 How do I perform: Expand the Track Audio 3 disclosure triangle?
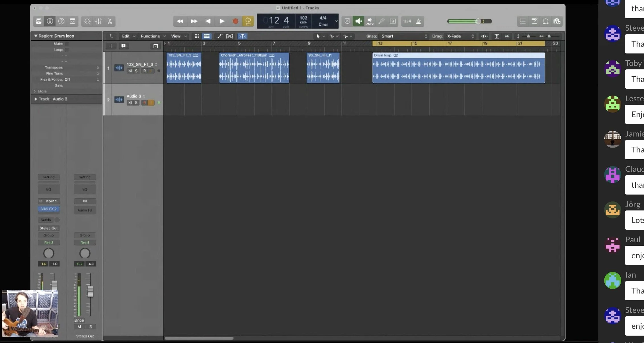point(36,99)
